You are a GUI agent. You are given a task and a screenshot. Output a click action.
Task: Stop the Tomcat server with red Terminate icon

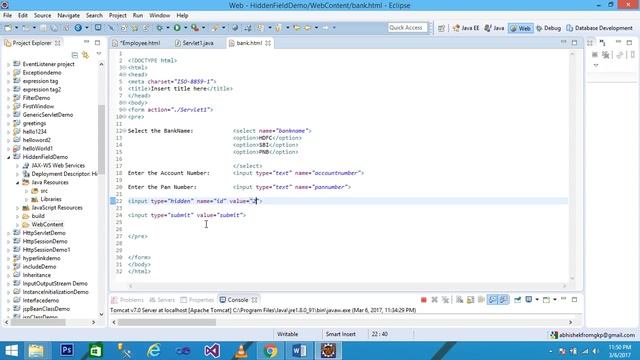coord(424,300)
